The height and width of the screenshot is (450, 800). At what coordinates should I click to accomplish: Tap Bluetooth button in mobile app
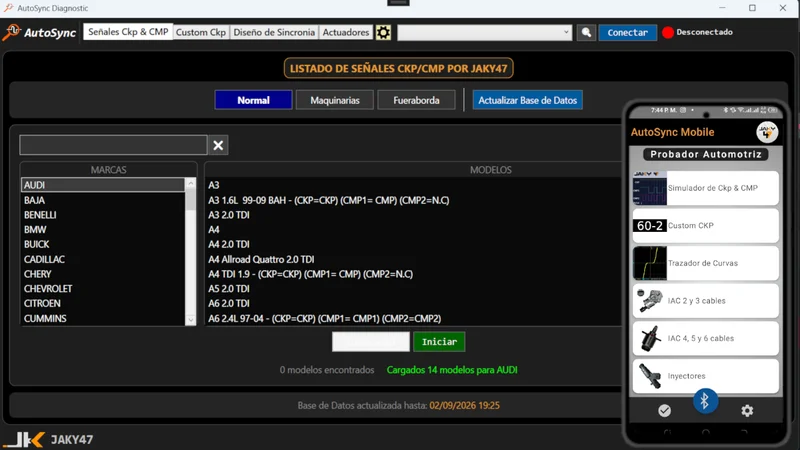705,401
